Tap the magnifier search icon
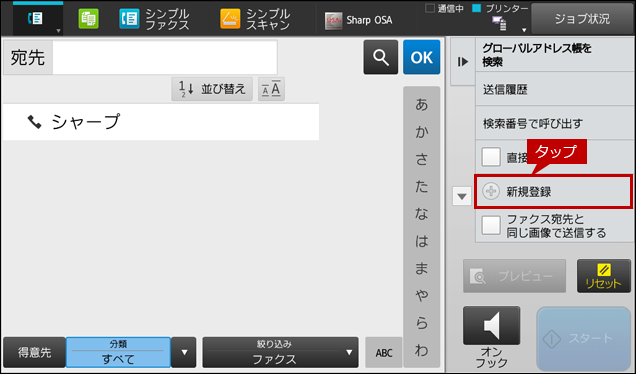 380,57
